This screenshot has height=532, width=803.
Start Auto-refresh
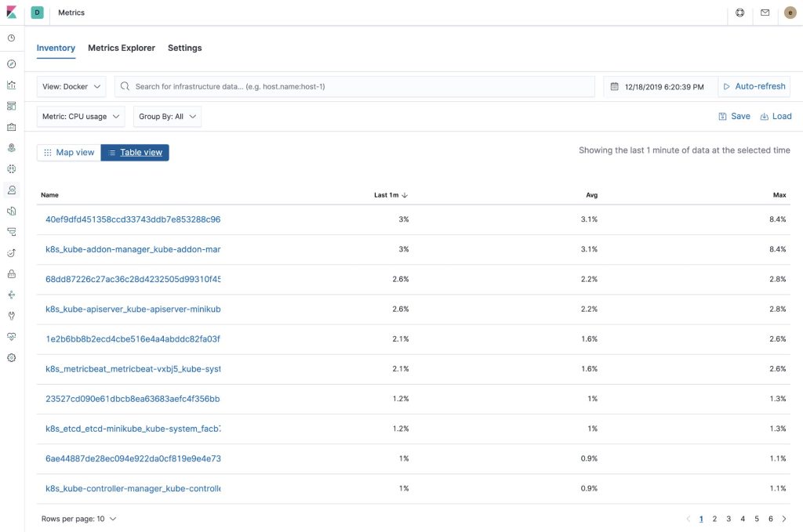tap(754, 86)
